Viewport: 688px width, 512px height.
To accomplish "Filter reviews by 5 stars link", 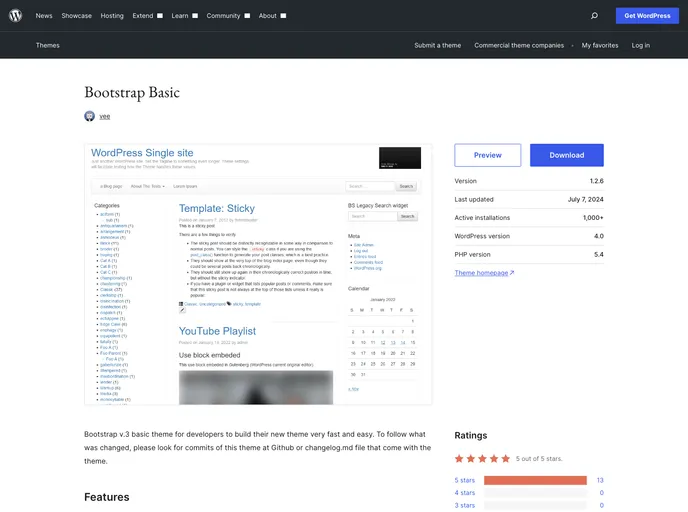I will pyautogui.click(x=465, y=480).
